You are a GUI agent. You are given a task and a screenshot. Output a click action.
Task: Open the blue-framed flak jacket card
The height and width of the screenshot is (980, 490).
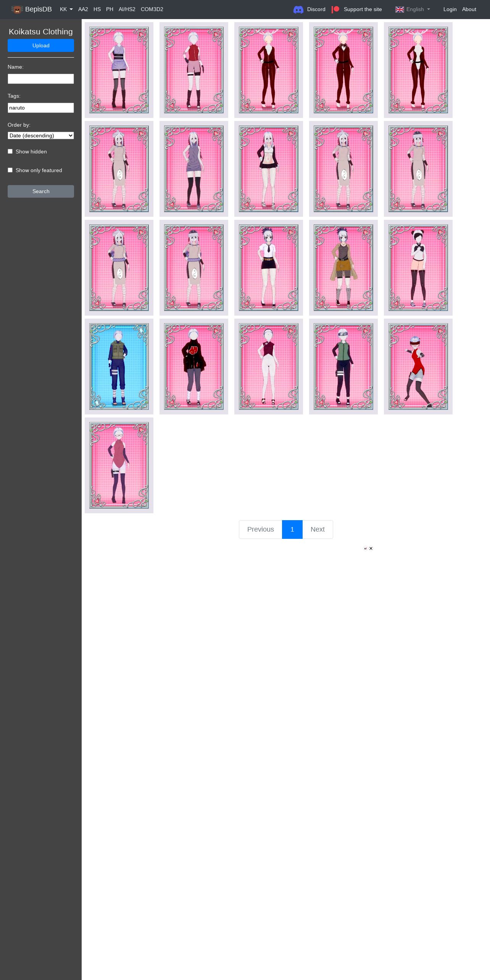pos(119,366)
